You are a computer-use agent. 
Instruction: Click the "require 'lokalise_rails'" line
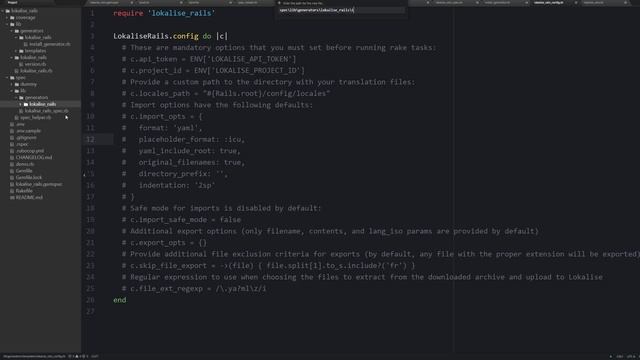click(164, 13)
